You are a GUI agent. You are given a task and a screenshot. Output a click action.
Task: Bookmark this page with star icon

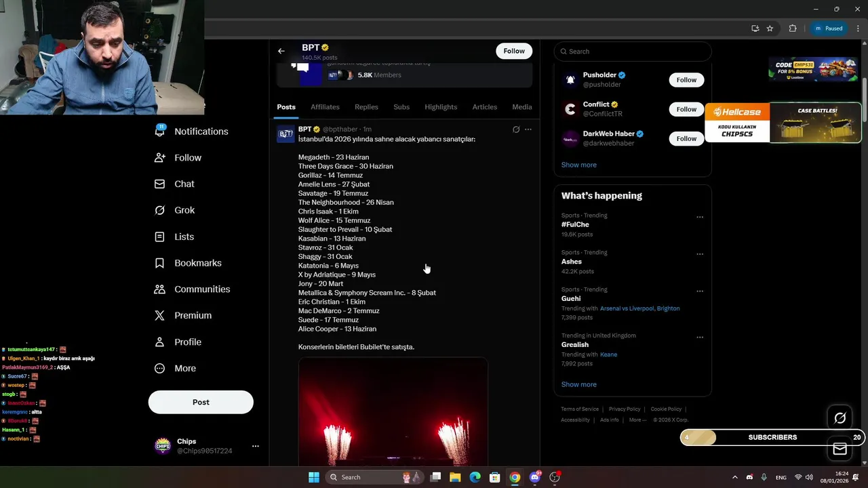pyautogui.click(x=770, y=28)
